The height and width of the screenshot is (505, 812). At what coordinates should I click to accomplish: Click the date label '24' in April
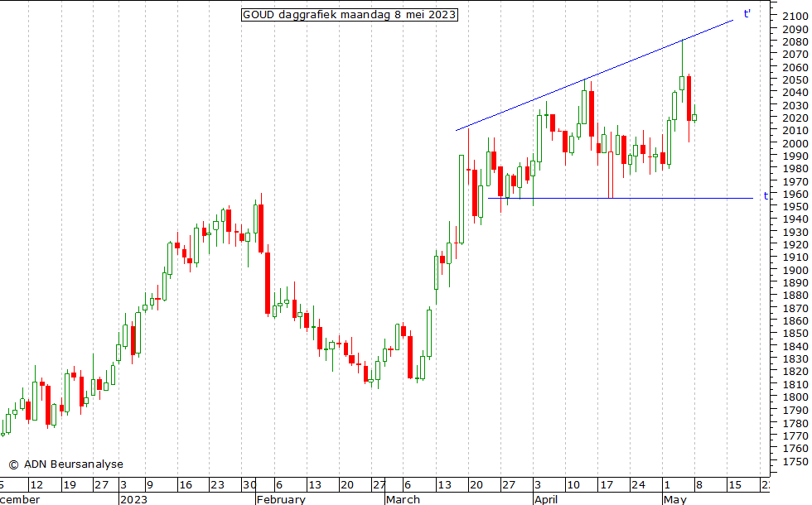click(x=638, y=485)
